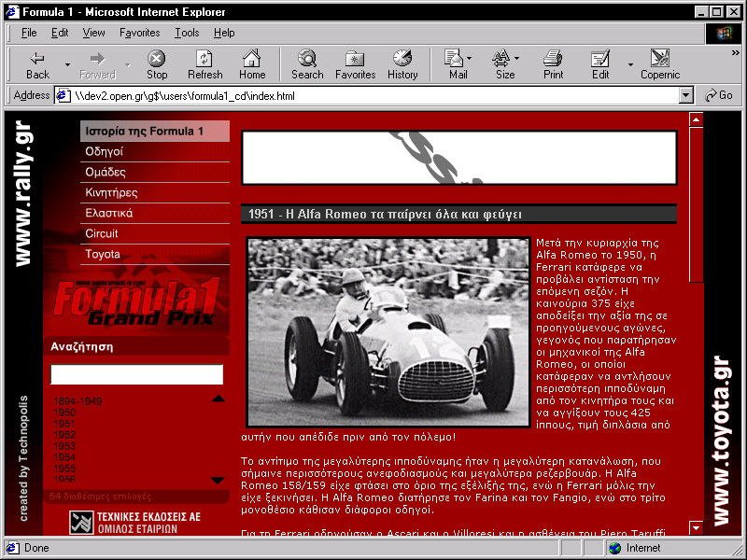Open the Κινητήρες section
747x560 pixels.
[x=155, y=193]
